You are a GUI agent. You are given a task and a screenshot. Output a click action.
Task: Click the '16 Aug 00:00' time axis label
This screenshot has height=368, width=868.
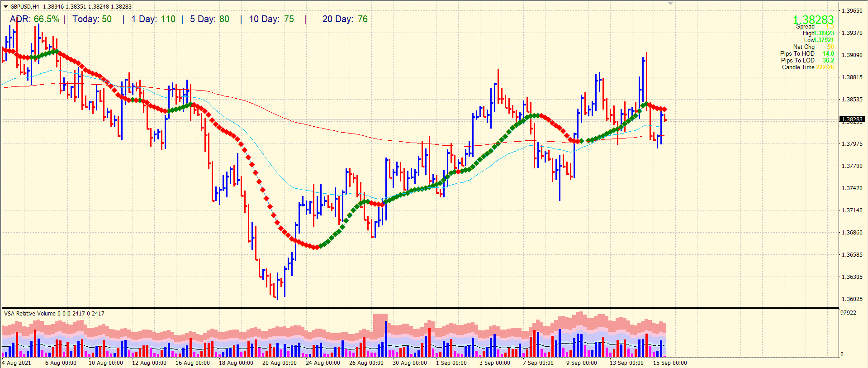pos(192,363)
